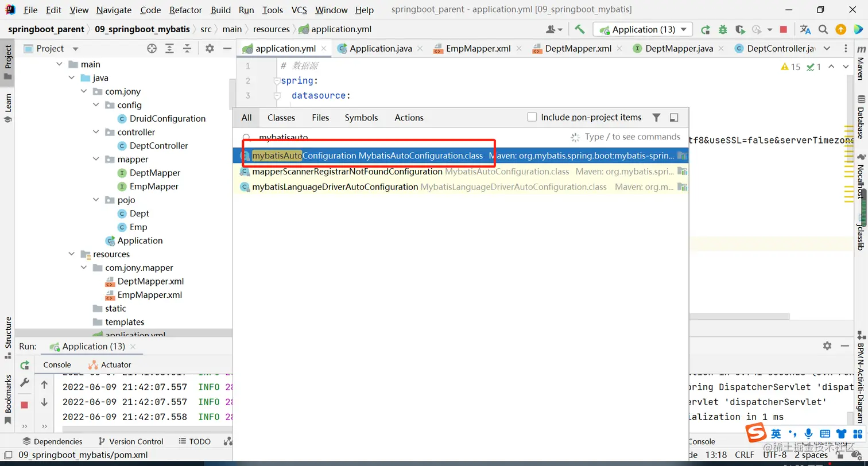
Task: Collapse the com.jony package node
Action: [84, 91]
